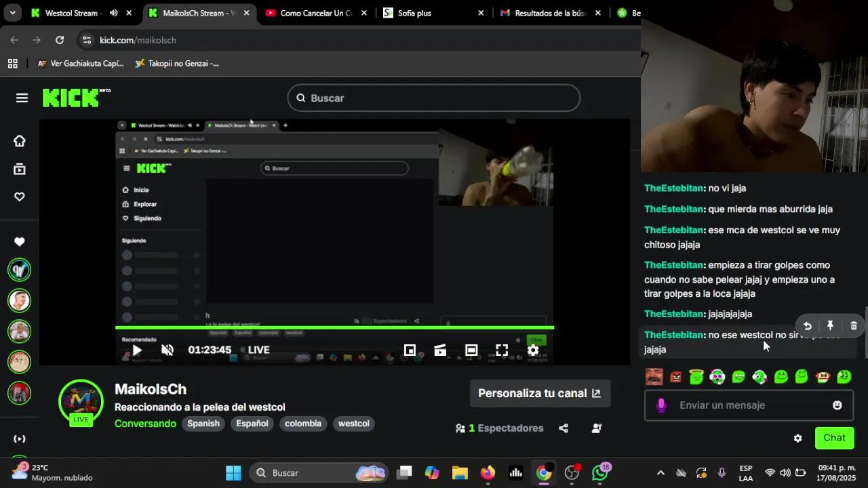Click the MaikolsCh channel name
Viewport: 868px width, 488px height.
tap(151, 389)
